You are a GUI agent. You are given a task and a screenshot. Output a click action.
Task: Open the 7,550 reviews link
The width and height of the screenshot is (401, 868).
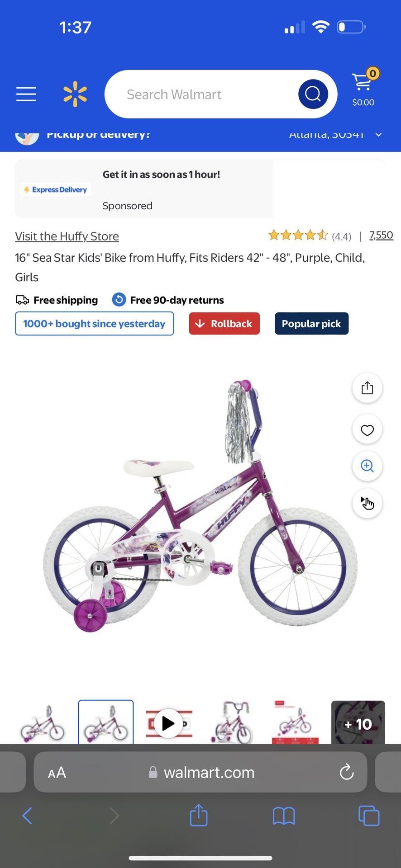click(x=381, y=235)
